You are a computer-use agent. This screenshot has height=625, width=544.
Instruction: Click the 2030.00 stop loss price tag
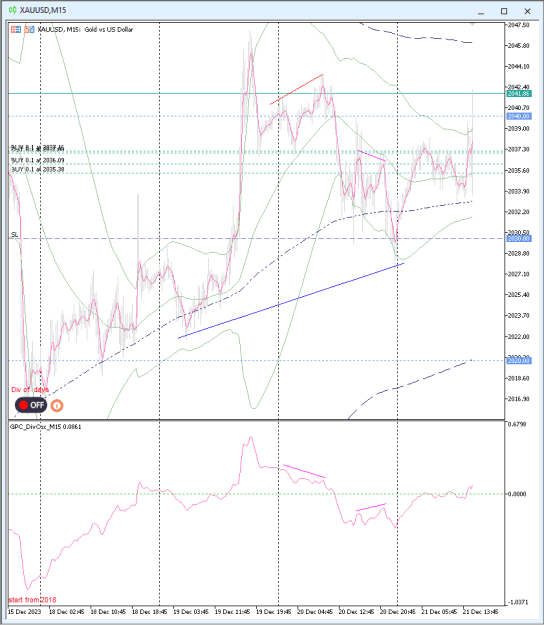[x=518, y=238]
